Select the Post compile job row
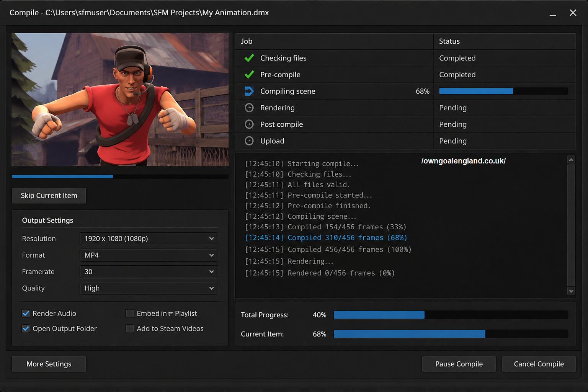The height and width of the screenshot is (392, 588). pyautogui.click(x=406, y=124)
